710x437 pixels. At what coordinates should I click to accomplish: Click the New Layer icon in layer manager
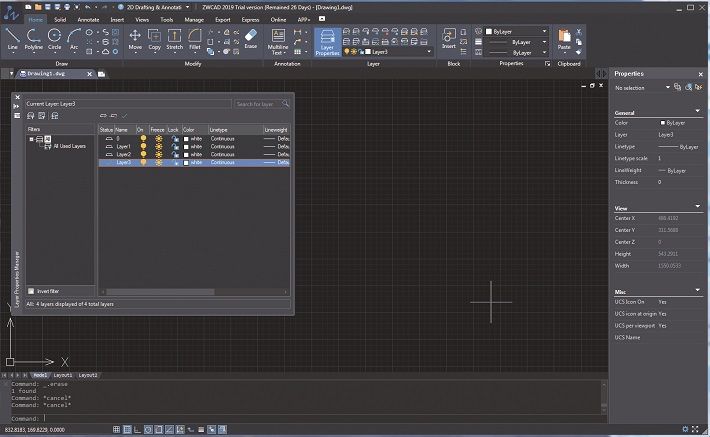tap(103, 116)
